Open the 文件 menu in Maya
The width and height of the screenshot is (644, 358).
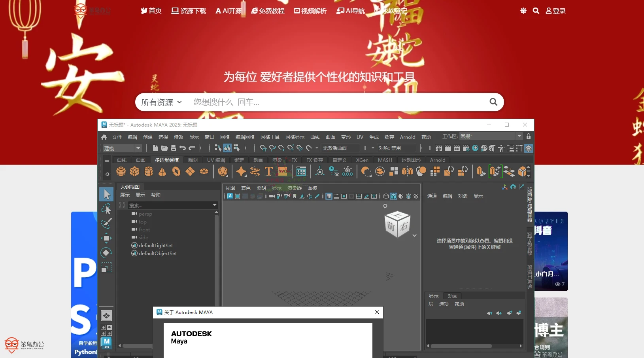117,137
